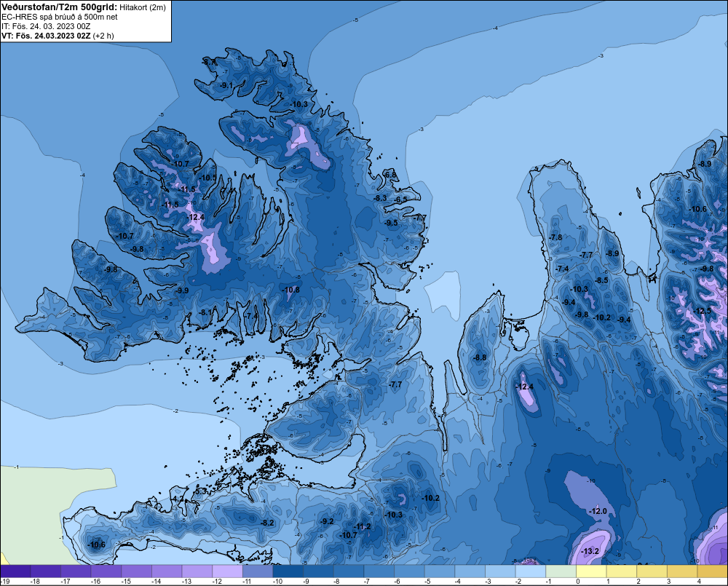The image size is (728, 586).
Task: Click the -9.1 temperature label
Action: [226, 85]
